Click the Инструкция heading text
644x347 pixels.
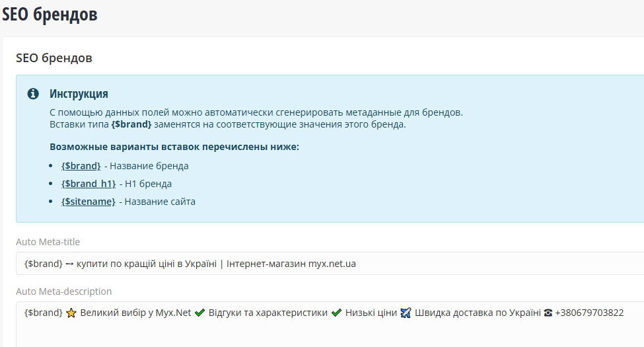tap(79, 94)
